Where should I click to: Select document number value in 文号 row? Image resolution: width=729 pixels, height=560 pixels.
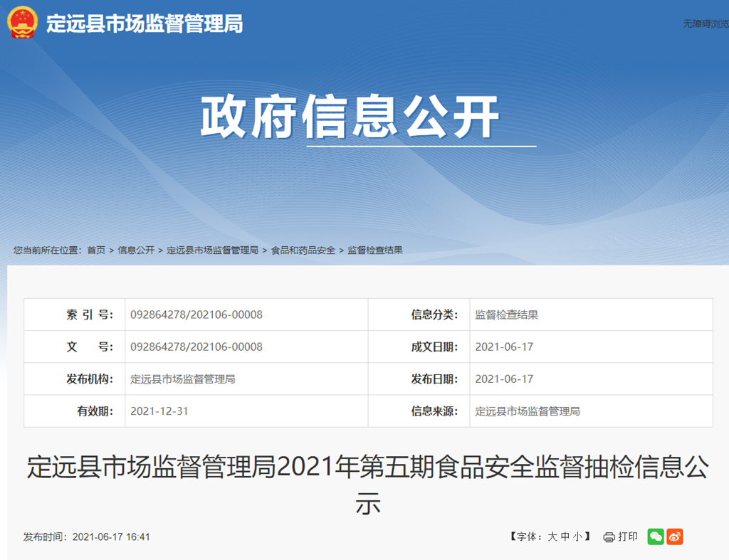pyautogui.click(x=196, y=347)
